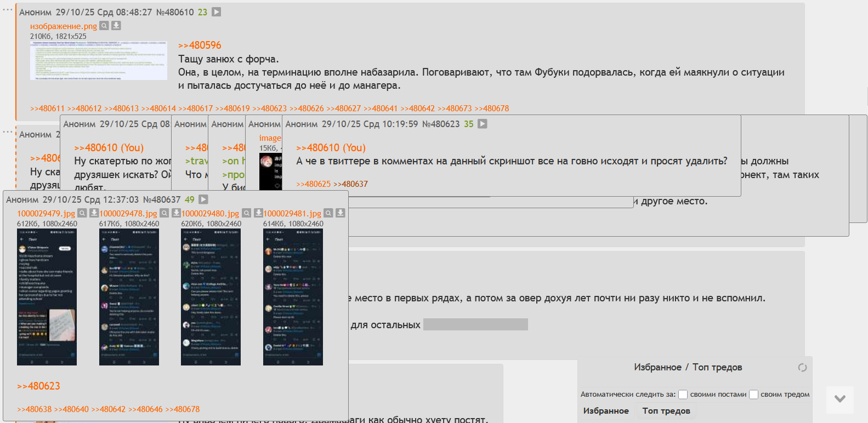This screenshot has height=423, width=868.
Task: Follow the >>480646 reply link
Action: tap(145, 409)
